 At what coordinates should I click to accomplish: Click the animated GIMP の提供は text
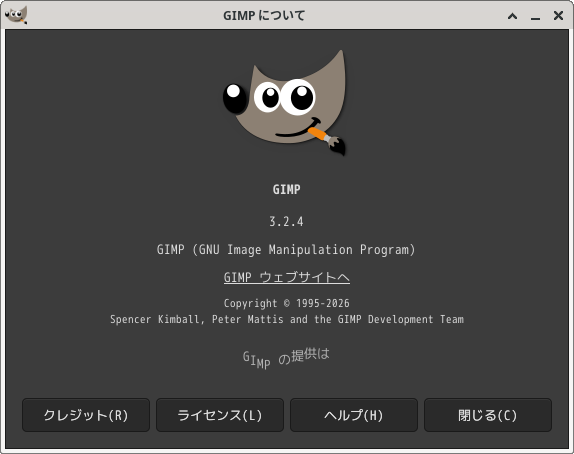pyautogui.click(x=286, y=359)
